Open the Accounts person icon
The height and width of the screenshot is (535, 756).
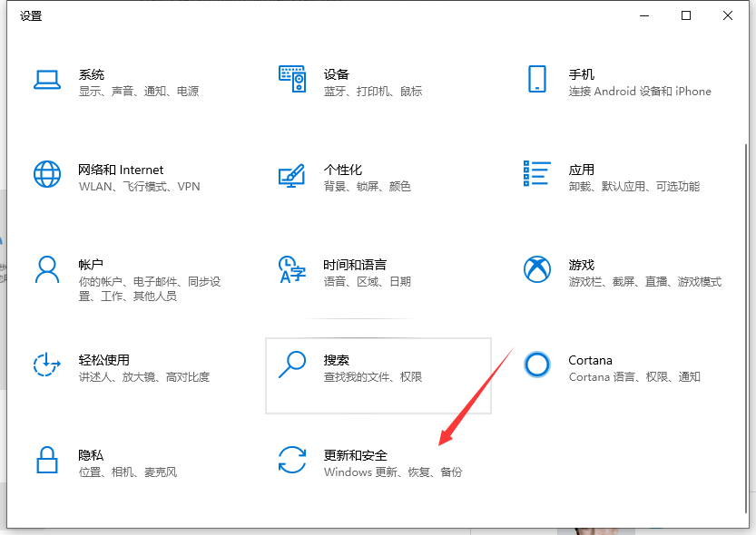[x=46, y=269]
